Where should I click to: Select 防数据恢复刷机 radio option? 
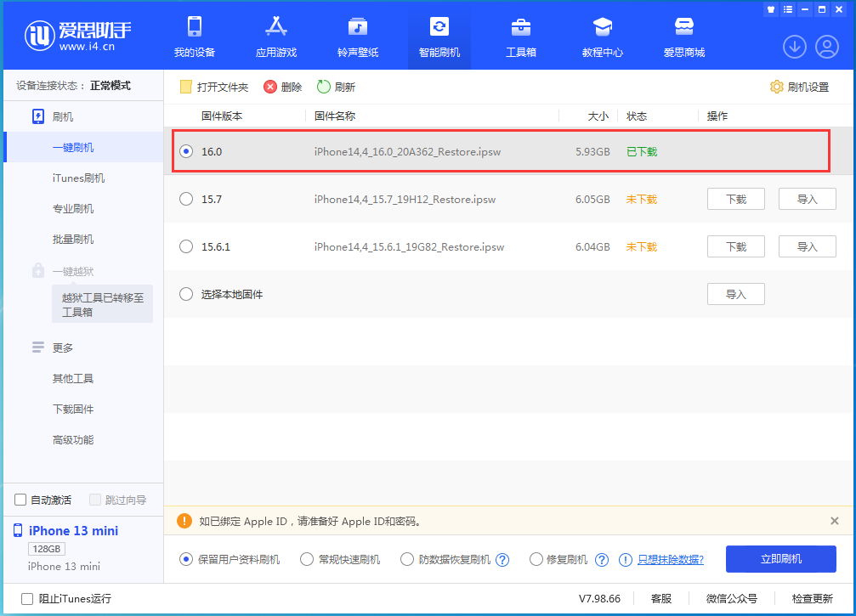(x=406, y=559)
